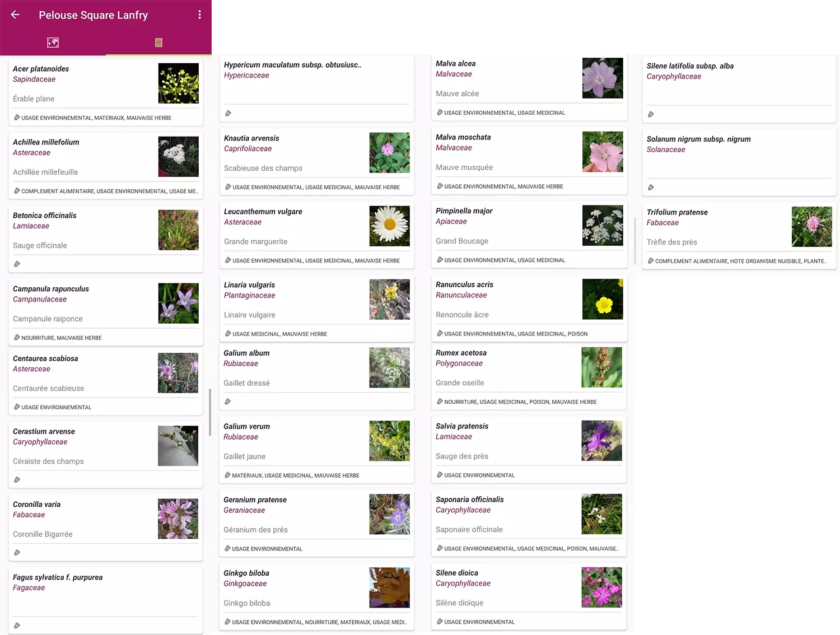Open the Ginkgo biloba entry title
This screenshot has height=635, width=840.
[246, 573]
